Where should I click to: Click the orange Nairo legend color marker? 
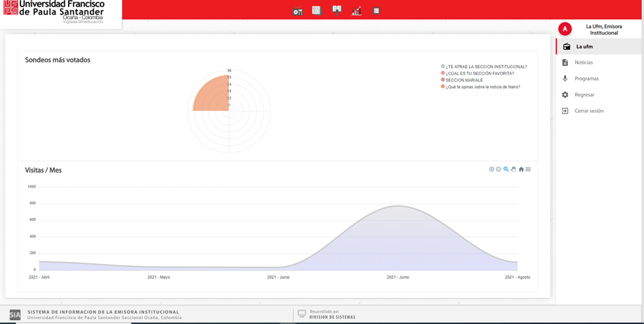tap(443, 87)
